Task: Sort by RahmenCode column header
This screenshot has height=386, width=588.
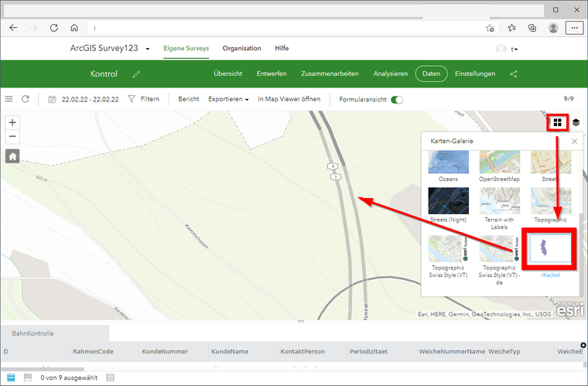Action: click(x=93, y=351)
